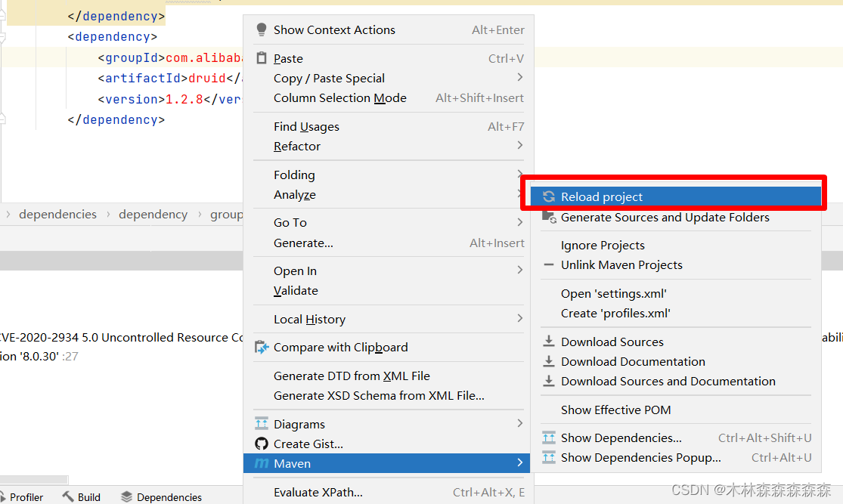Choose Find Usages
Viewport: 843px width, 504px height.
[x=388, y=126]
